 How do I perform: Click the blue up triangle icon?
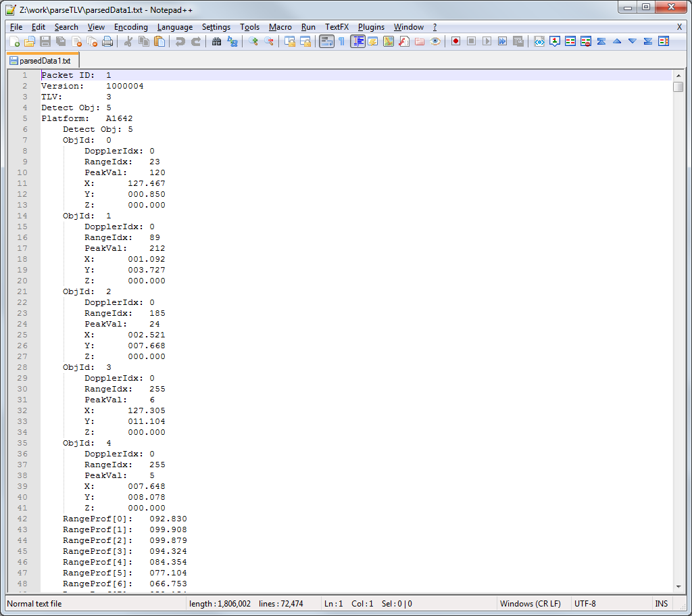click(x=617, y=41)
